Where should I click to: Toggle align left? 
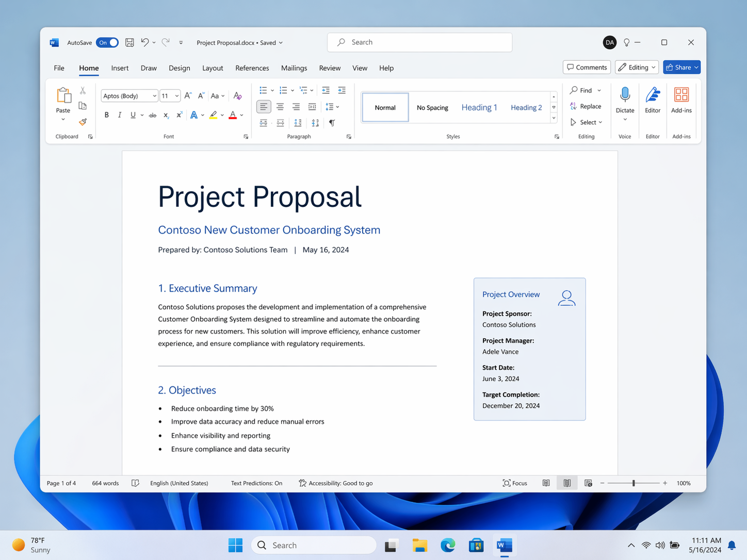(x=264, y=107)
